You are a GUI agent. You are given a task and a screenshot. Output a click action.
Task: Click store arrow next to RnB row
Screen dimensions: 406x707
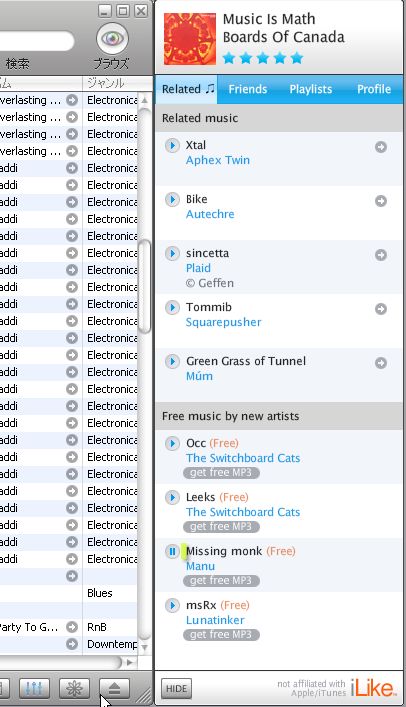pyautogui.click(x=72, y=627)
